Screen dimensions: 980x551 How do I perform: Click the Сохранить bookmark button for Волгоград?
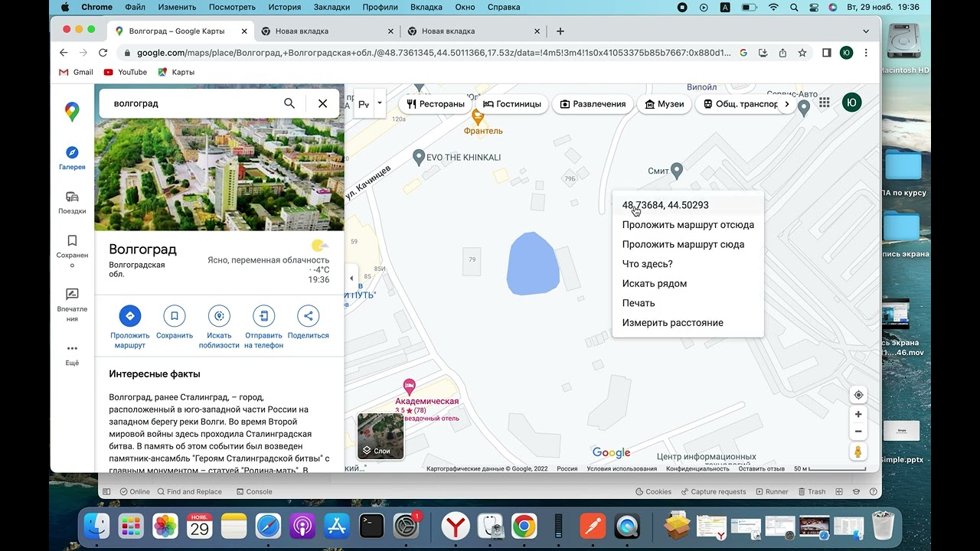click(175, 322)
